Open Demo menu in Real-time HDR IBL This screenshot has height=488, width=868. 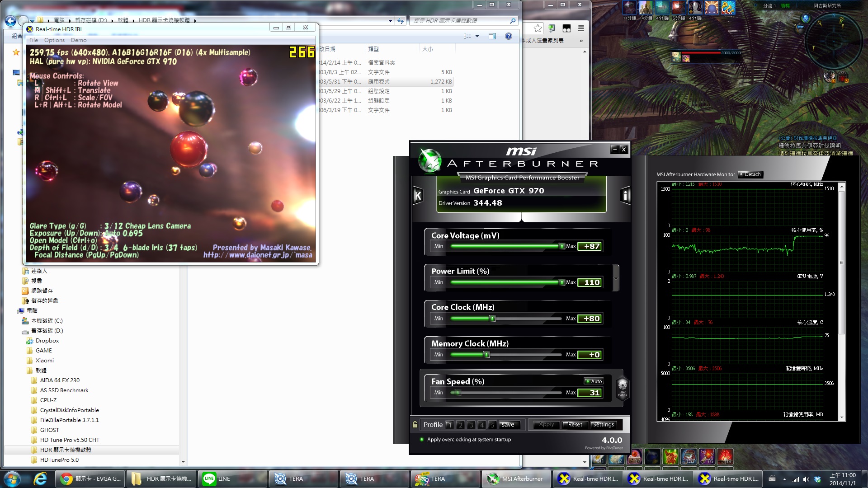[79, 40]
